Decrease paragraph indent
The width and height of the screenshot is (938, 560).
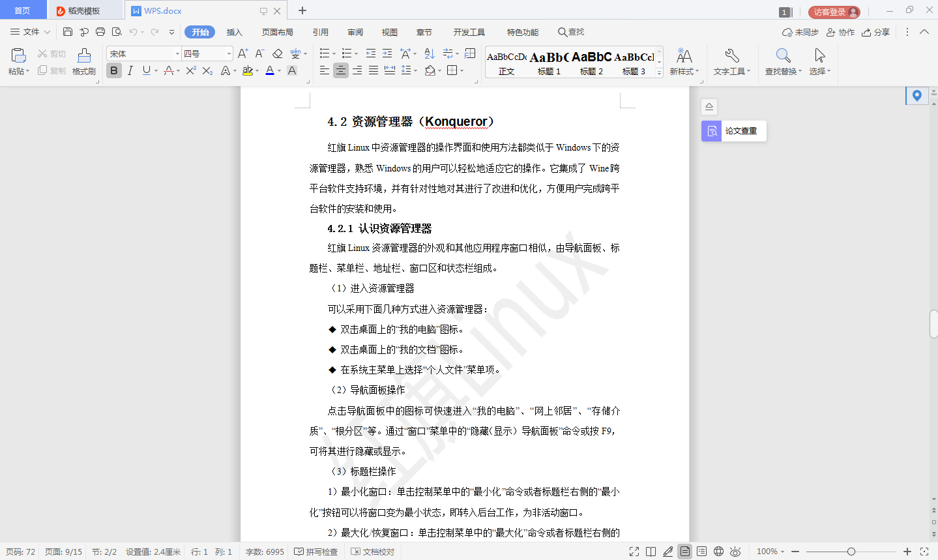pyautogui.click(x=371, y=53)
